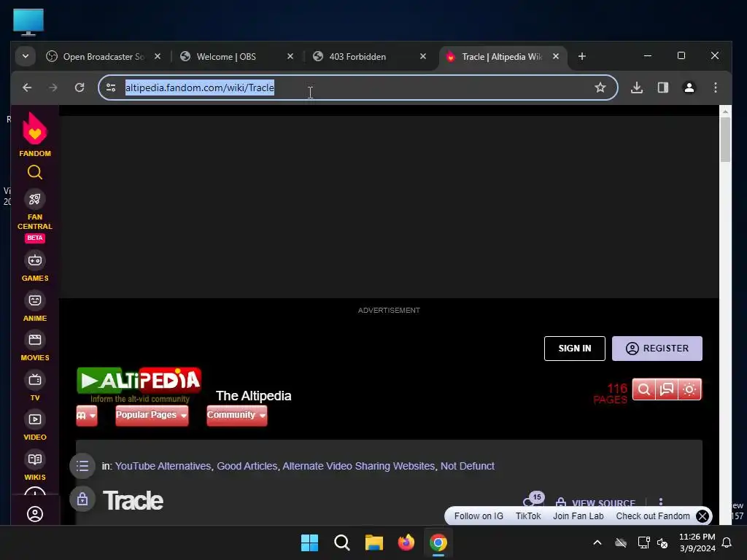The width and height of the screenshot is (747, 560).
Task: Click Join Fan Lab link
Action: click(x=578, y=516)
